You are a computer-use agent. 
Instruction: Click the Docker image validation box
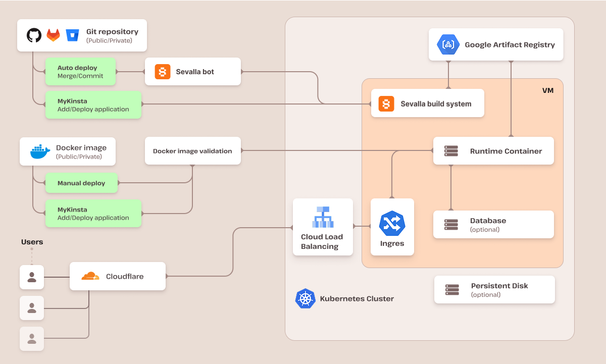192,150
